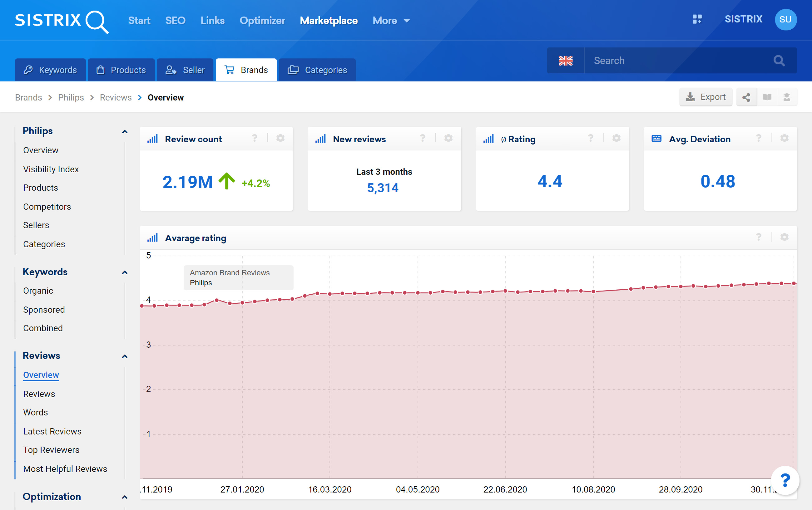Switch to the Seller tab
812x510 pixels.
tap(185, 70)
